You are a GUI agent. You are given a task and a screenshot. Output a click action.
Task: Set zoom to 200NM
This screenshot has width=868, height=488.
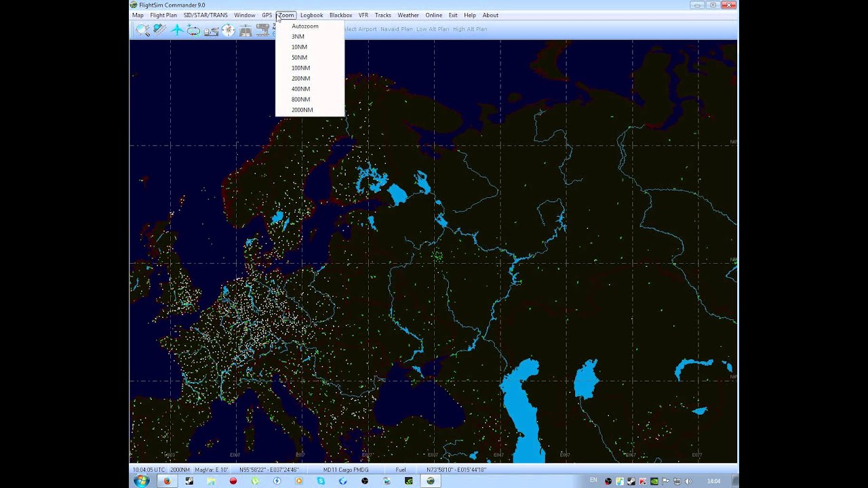pyautogui.click(x=310, y=79)
